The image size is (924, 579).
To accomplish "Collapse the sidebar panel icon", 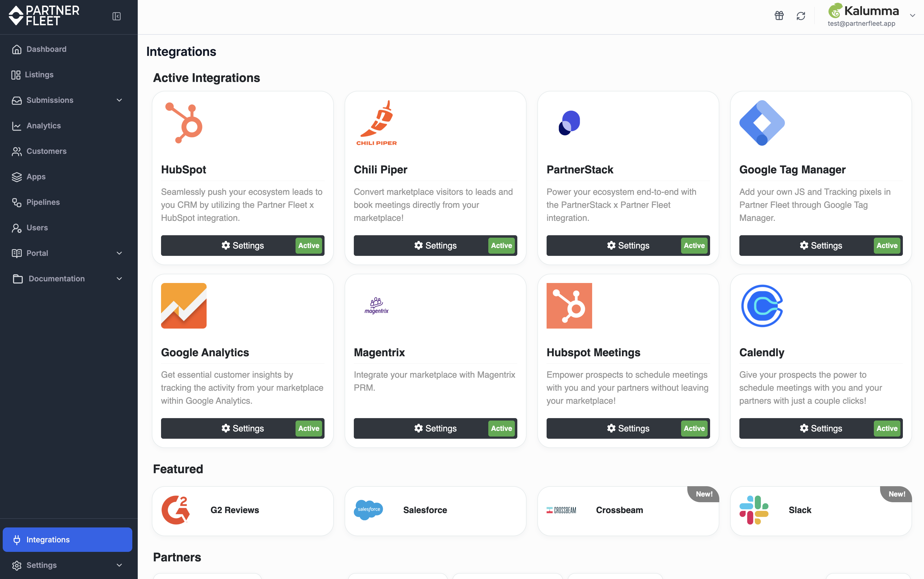I will coord(117,16).
